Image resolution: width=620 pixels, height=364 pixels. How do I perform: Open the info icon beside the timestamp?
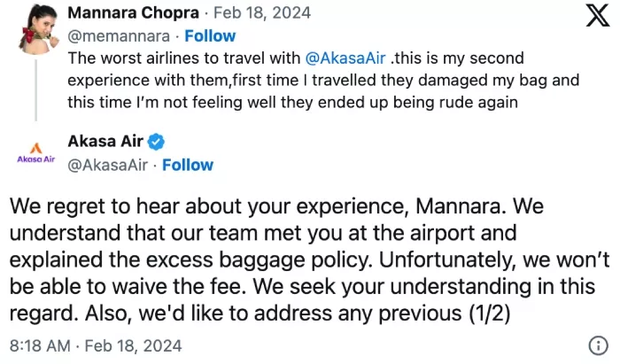pyautogui.click(x=597, y=345)
